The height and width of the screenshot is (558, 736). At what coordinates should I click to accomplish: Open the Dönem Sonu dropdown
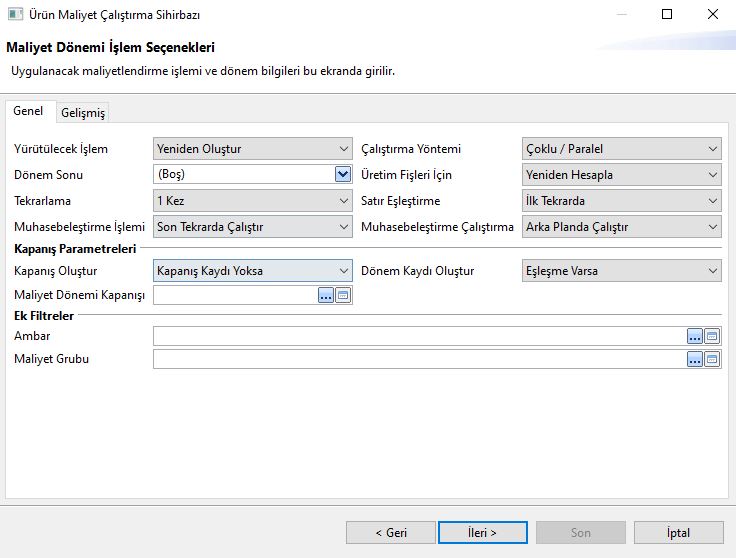[342, 175]
